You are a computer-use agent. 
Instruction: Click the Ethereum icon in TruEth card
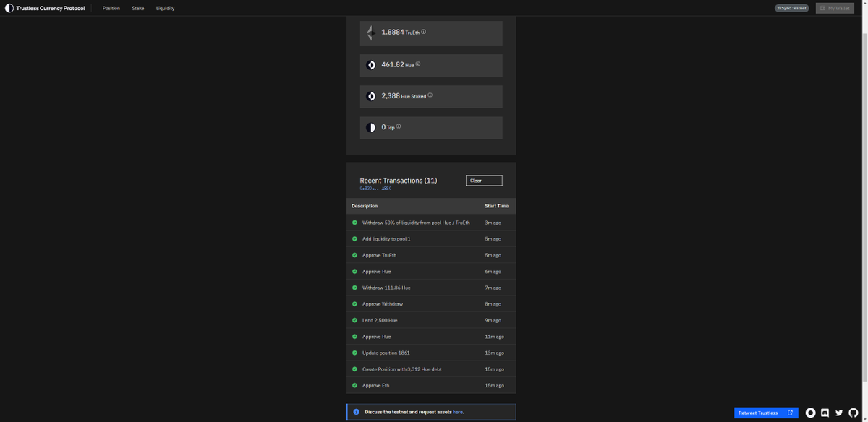click(x=371, y=33)
